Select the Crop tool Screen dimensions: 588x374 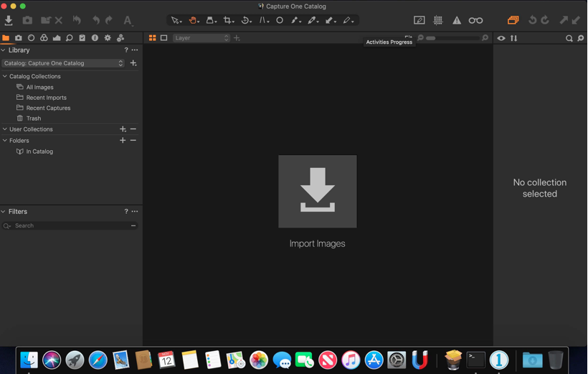(x=228, y=20)
